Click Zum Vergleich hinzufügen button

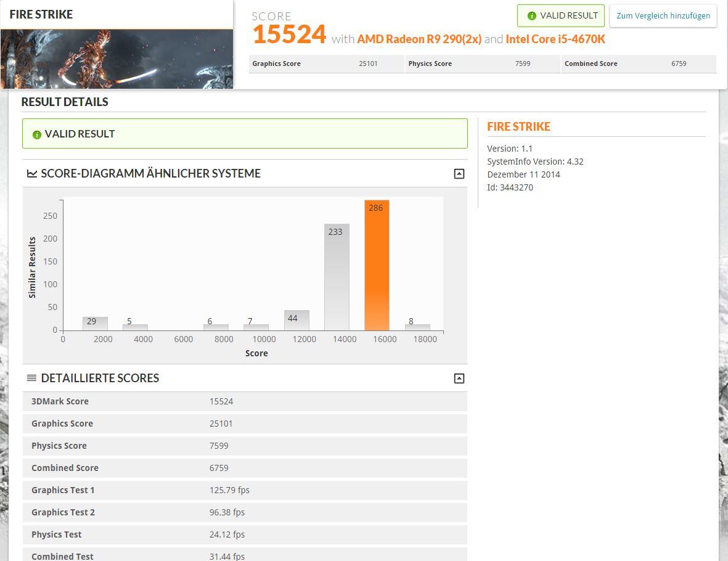click(x=663, y=16)
